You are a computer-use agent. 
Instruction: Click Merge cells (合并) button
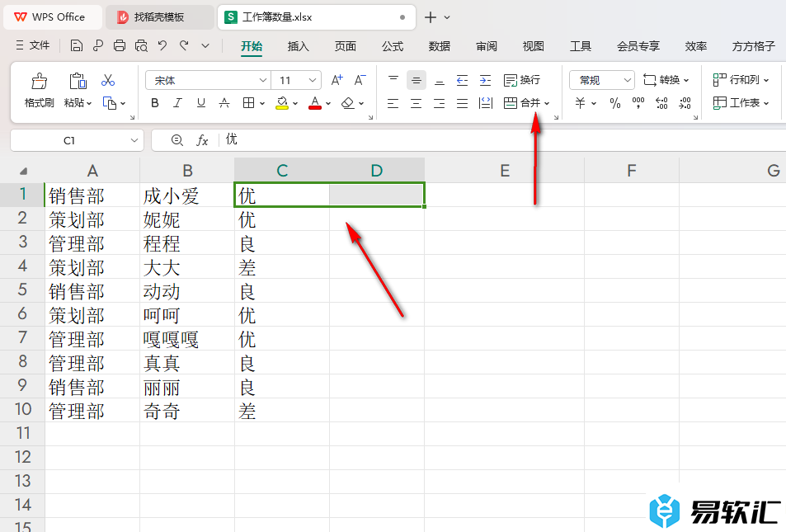(x=522, y=103)
